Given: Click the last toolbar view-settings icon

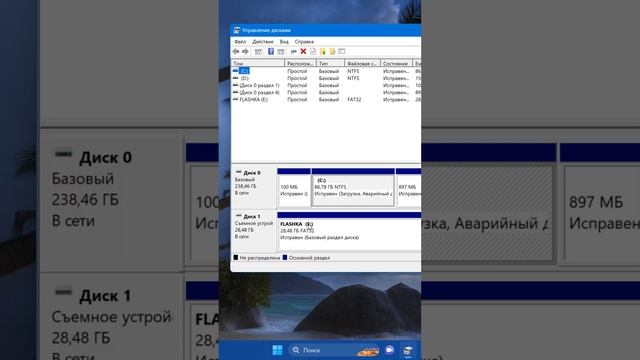Looking at the screenshot, I should click(342, 51).
